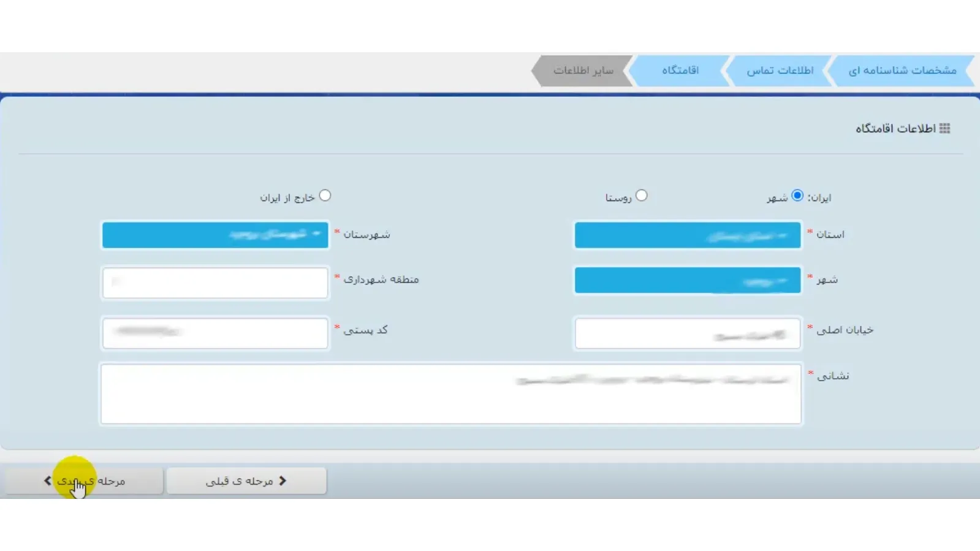
Task: Select the اقامتگاه tab
Action: point(680,70)
